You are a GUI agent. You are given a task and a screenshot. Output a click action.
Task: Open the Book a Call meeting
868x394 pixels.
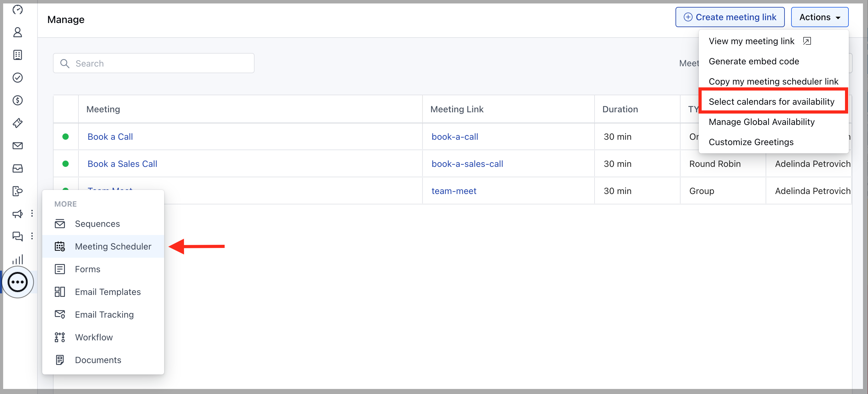coord(110,137)
